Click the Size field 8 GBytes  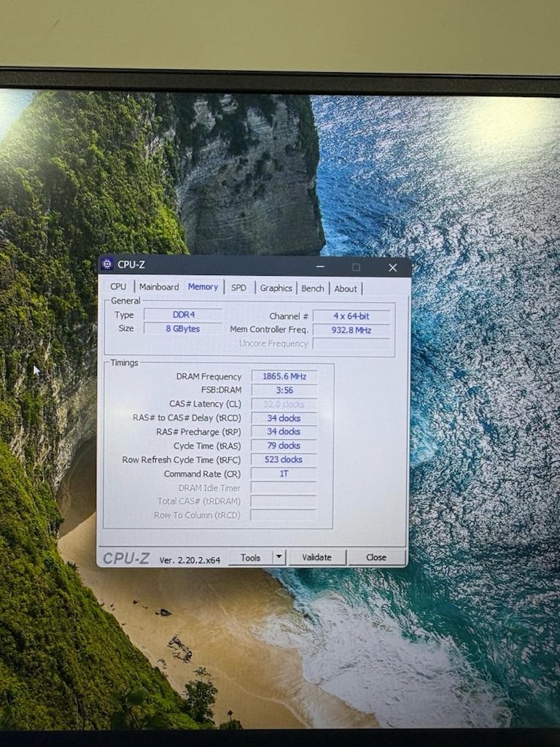pos(183,328)
